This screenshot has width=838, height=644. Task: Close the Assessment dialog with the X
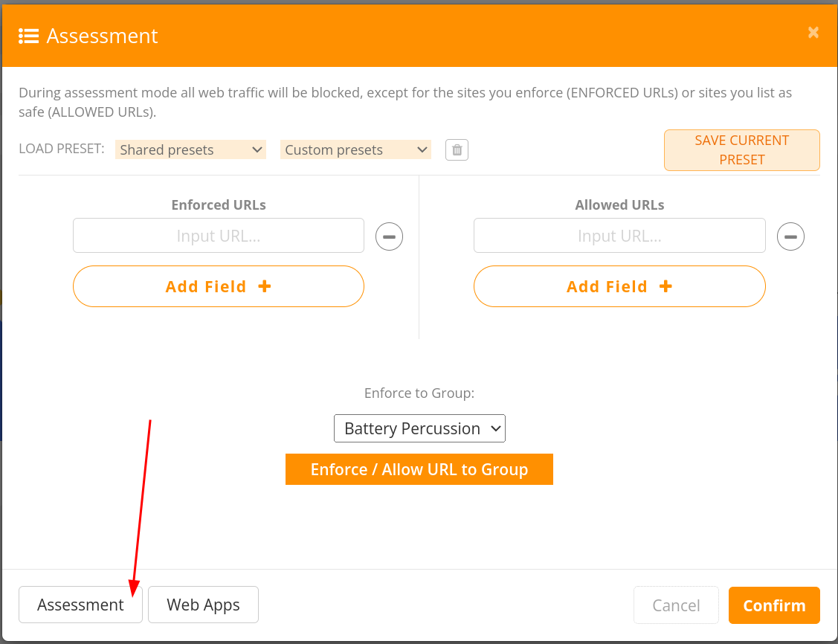pos(813,33)
